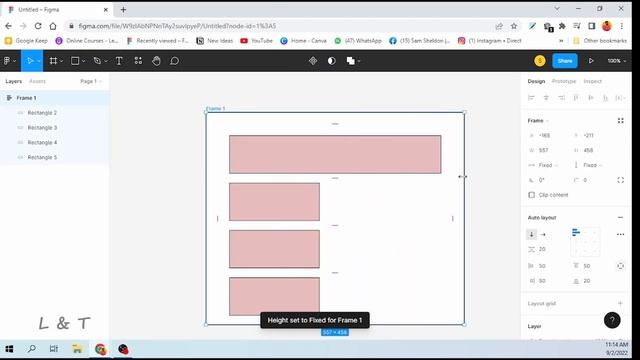
Task: Click the Align horizontal centers icon
Action: coord(546,98)
